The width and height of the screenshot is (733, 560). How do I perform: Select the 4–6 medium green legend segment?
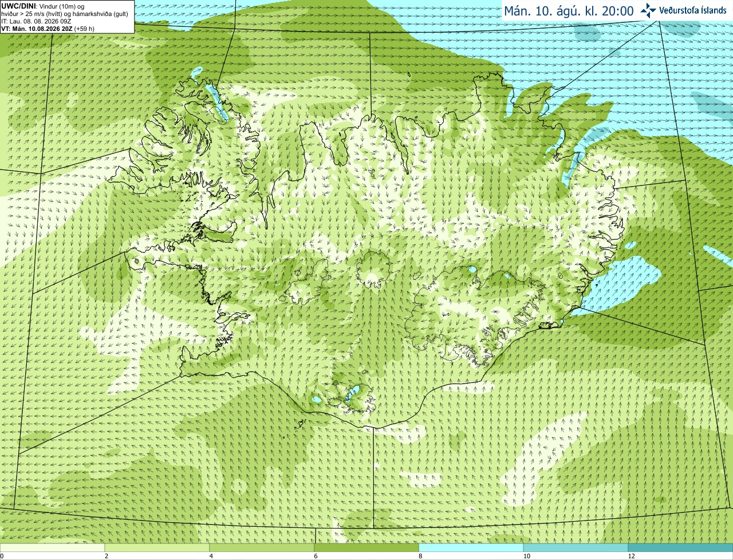pos(262,547)
